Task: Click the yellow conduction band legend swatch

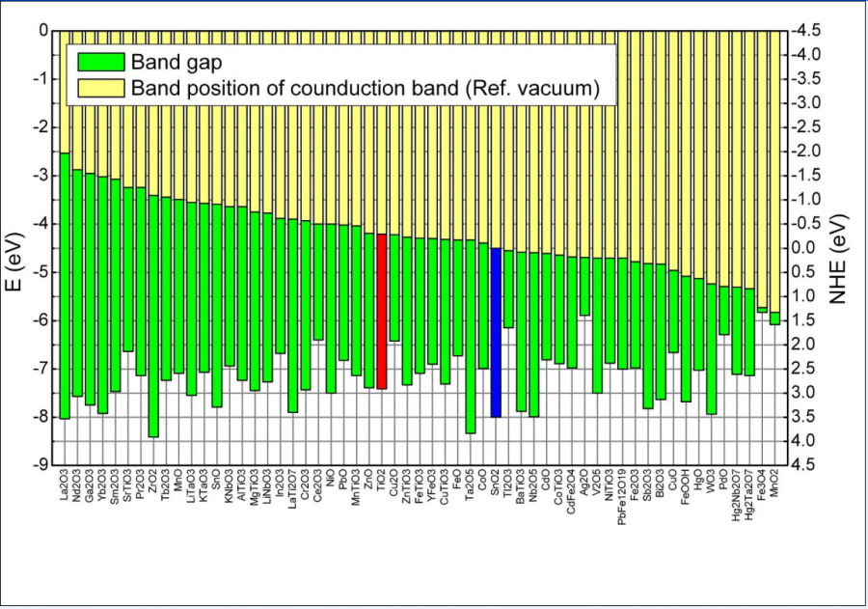Action: [101, 88]
